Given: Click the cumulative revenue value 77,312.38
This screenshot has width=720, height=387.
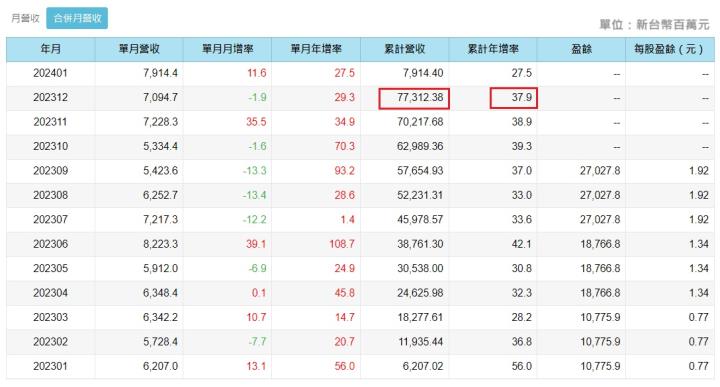Looking at the screenshot, I should 420,97.
